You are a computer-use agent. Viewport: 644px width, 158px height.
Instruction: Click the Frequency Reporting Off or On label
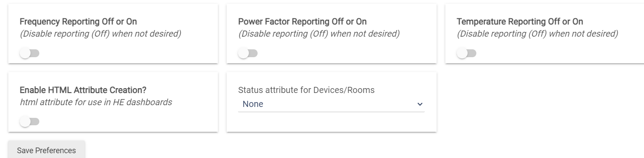click(x=82, y=22)
